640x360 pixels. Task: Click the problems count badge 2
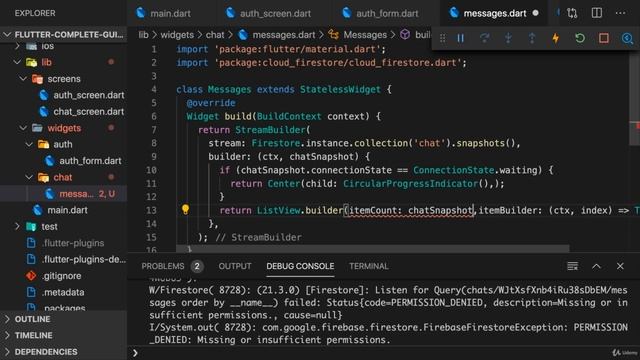coord(197,266)
